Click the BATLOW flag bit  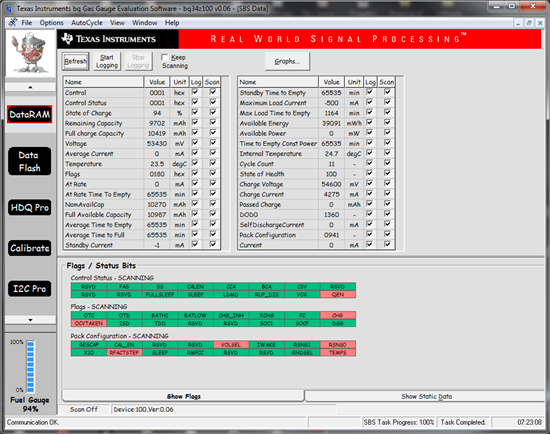coord(195,315)
